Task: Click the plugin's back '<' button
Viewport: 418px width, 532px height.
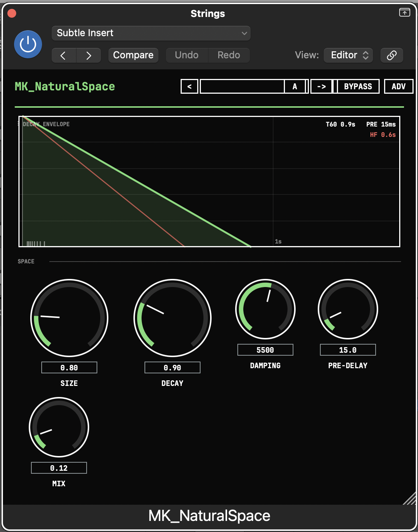Action: pos(189,86)
